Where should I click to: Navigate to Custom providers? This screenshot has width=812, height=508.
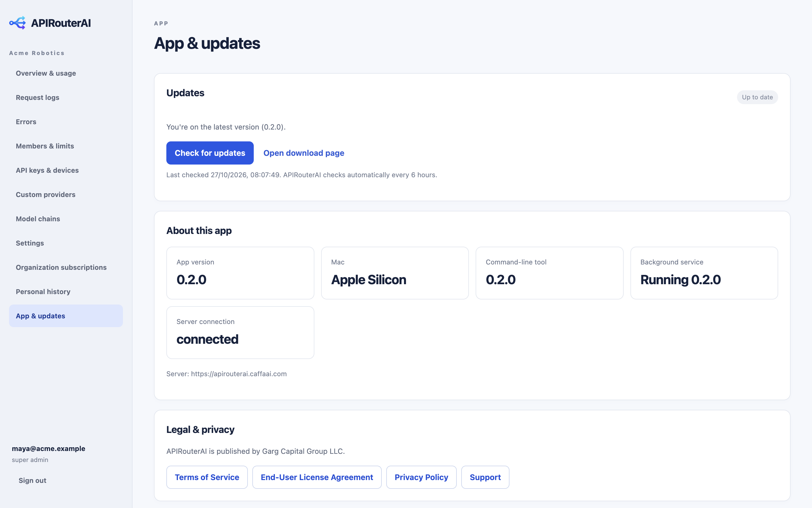click(x=66, y=194)
